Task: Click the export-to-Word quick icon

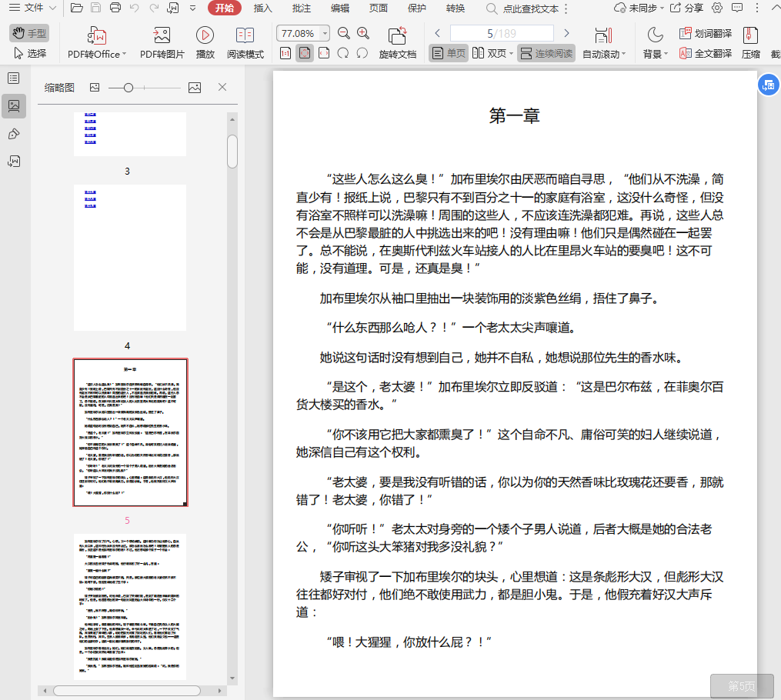Action: click(173, 8)
